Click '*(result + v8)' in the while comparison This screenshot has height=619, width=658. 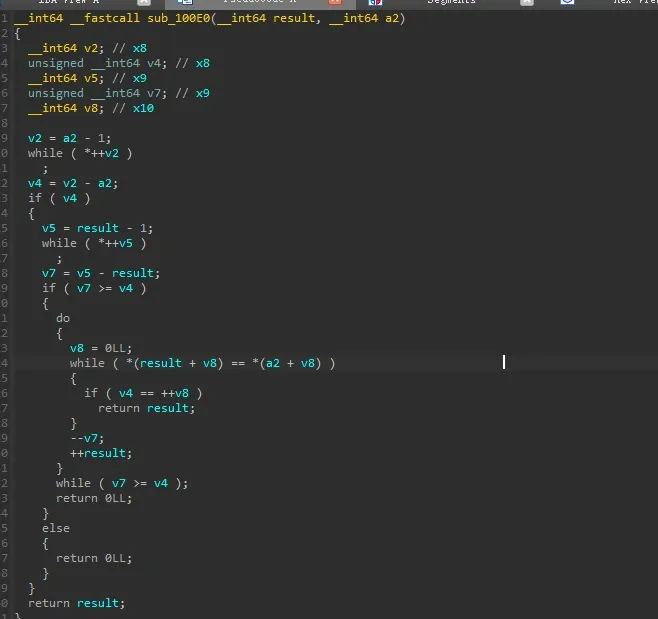coord(175,363)
